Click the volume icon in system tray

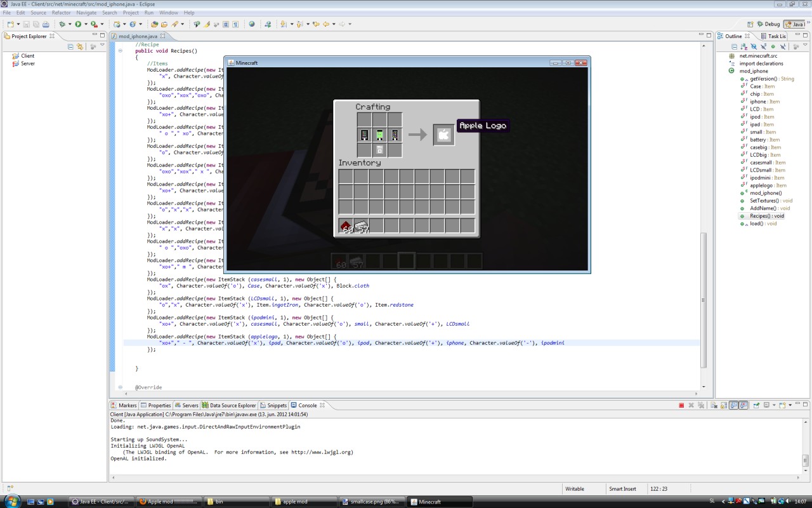[787, 502]
